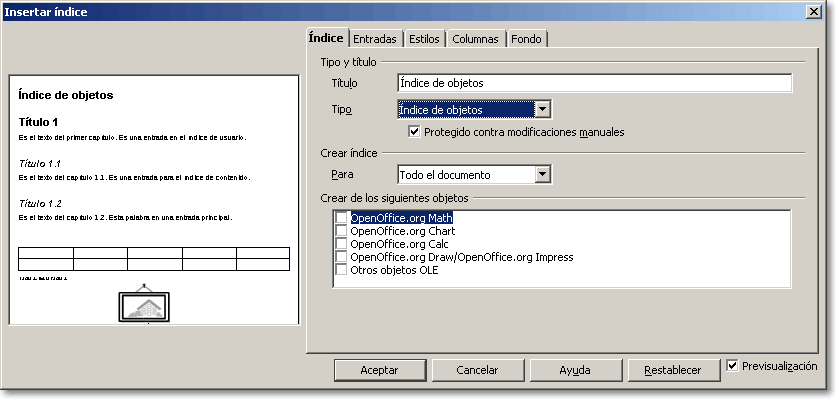836x399 pixels.
Task: Switch to the Columnas tab
Action: tap(476, 39)
